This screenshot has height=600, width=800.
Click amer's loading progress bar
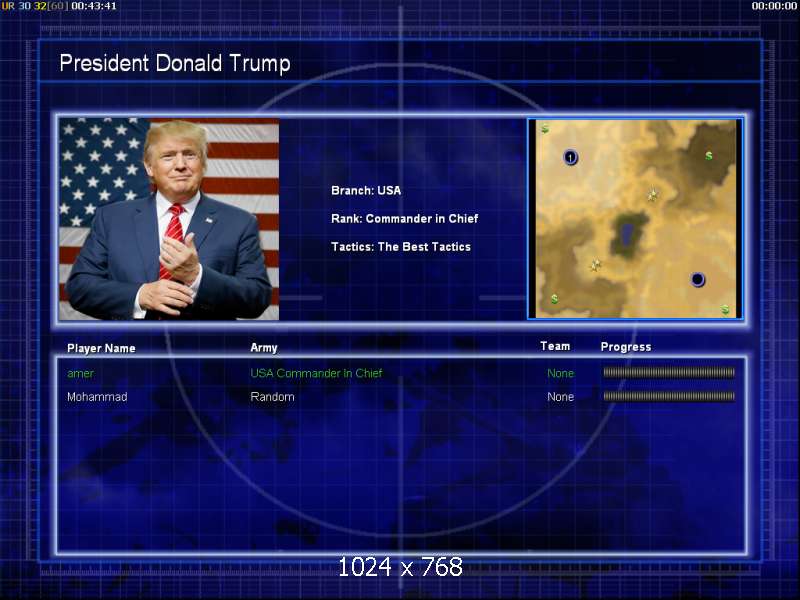[669, 373]
